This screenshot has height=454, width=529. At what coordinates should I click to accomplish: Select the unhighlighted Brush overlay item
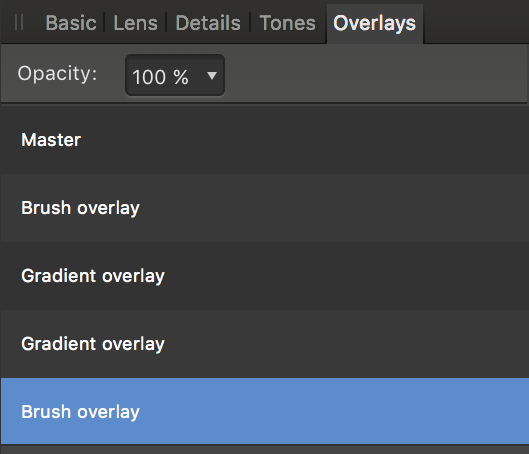tap(264, 208)
